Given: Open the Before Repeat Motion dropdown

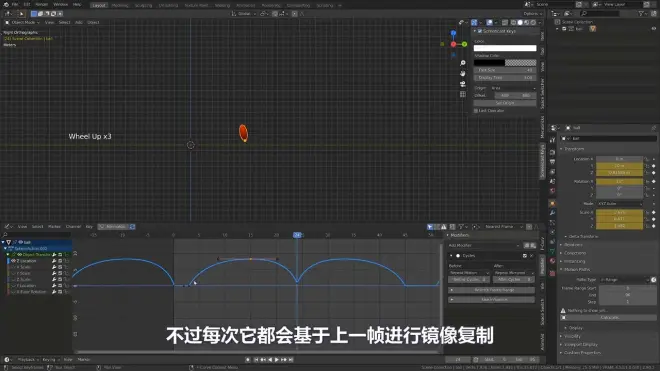Looking at the screenshot, I should [469, 273].
